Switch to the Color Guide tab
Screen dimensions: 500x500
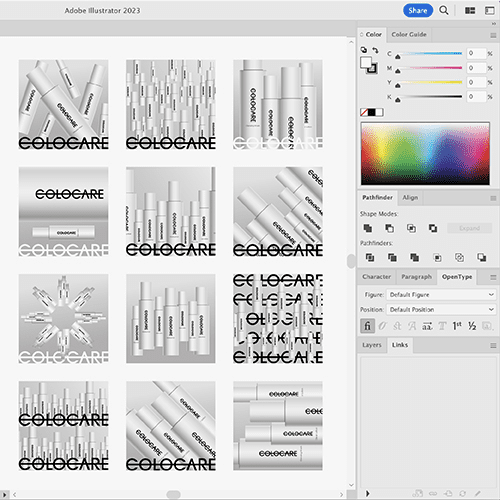tap(409, 34)
